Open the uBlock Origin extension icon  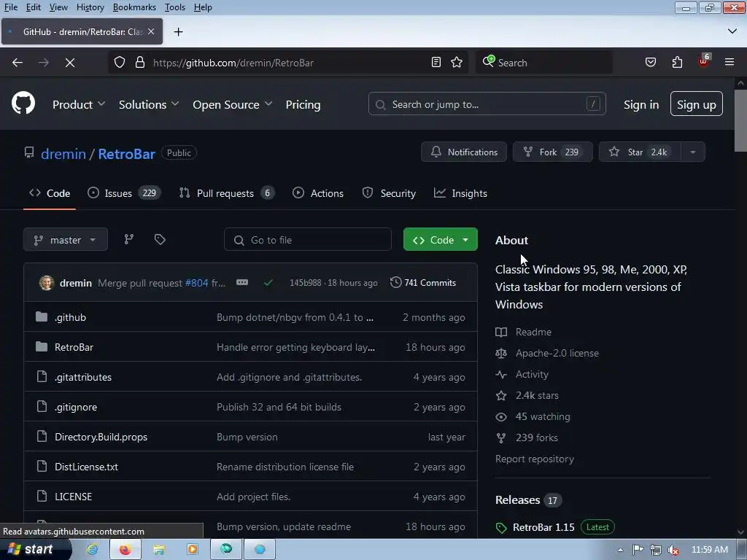[704, 61]
